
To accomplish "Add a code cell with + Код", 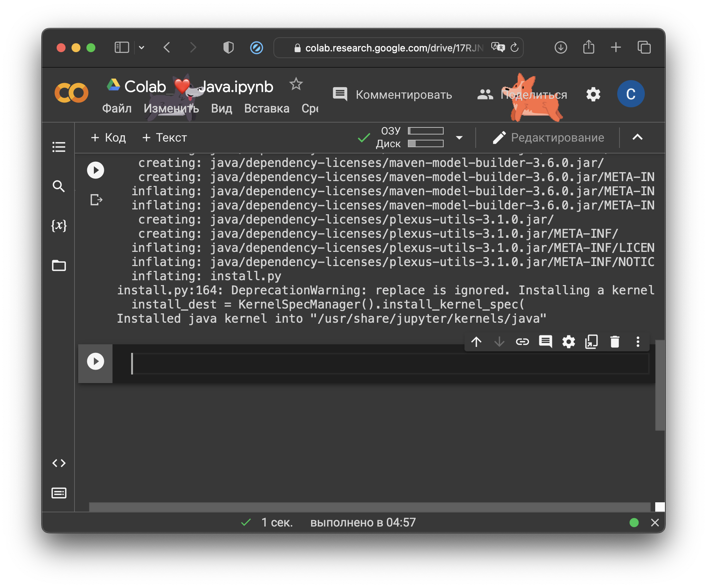I will pyautogui.click(x=108, y=137).
